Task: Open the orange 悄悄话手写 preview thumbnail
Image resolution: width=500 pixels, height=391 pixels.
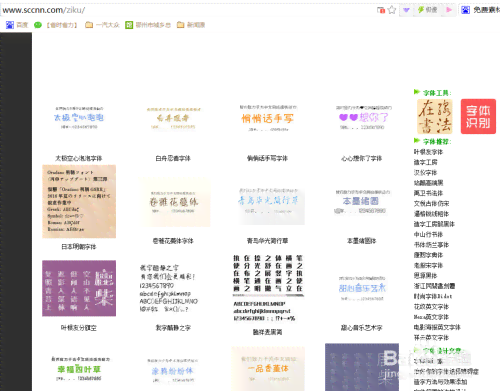Action: click(x=268, y=118)
